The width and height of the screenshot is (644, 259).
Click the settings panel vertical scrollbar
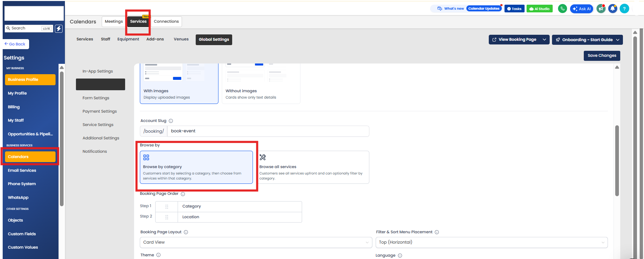[617, 160]
